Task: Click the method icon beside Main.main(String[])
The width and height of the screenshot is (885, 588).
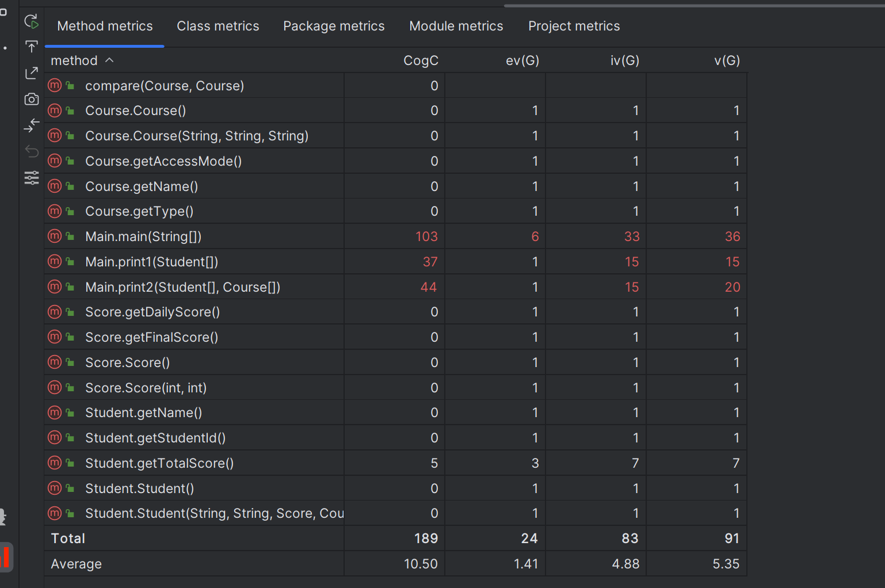Action: (55, 236)
